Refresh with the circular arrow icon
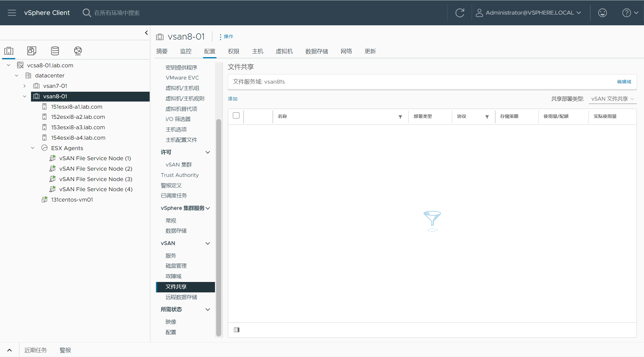The image size is (644, 357). click(460, 13)
